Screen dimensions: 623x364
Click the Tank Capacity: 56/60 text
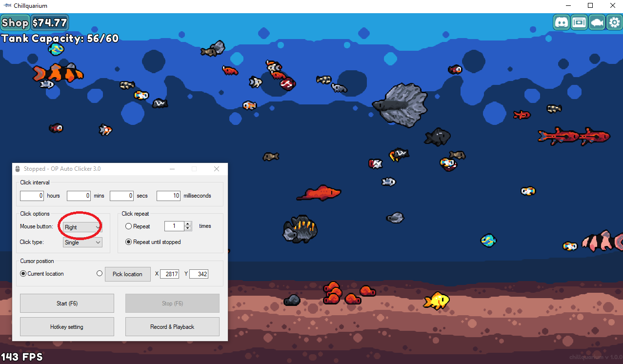(60, 39)
